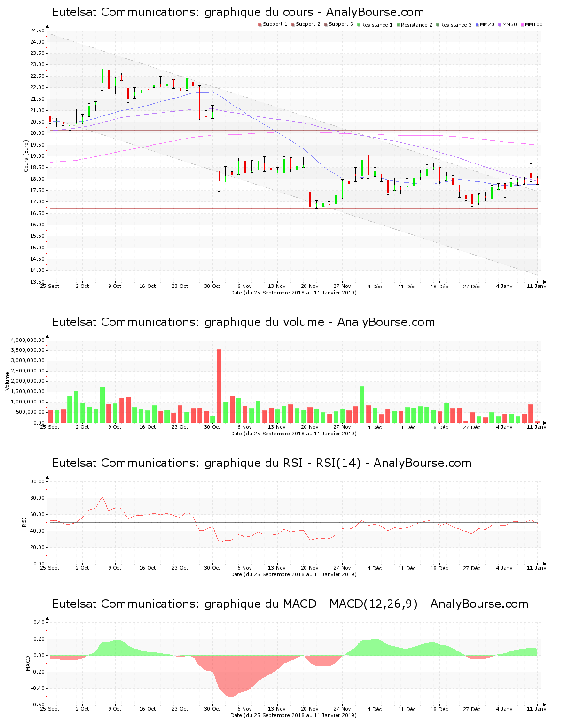Viewport: 564px width, 728px height.
Task: Click the date range caption under volume chart
Action: click(x=293, y=434)
